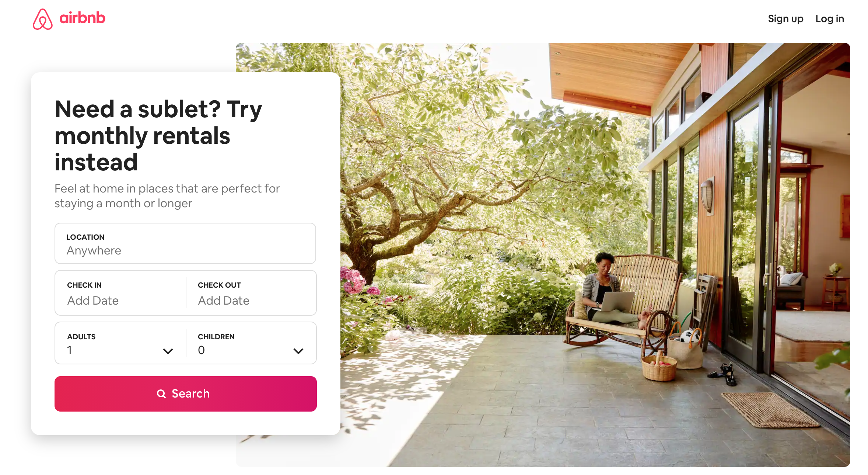Viewport: 868px width, 475px height.
Task: Expand the Adults dropdown chevron
Action: [x=168, y=351]
